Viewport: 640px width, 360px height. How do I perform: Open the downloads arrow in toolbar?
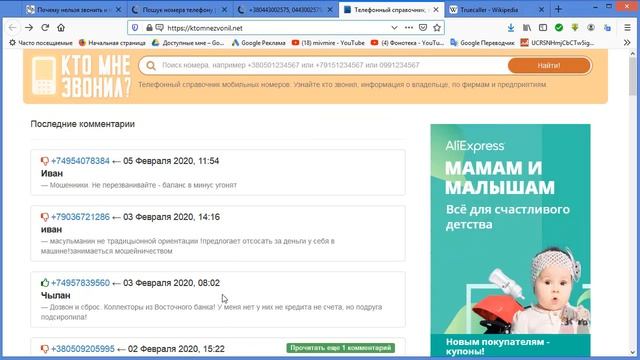click(x=511, y=28)
